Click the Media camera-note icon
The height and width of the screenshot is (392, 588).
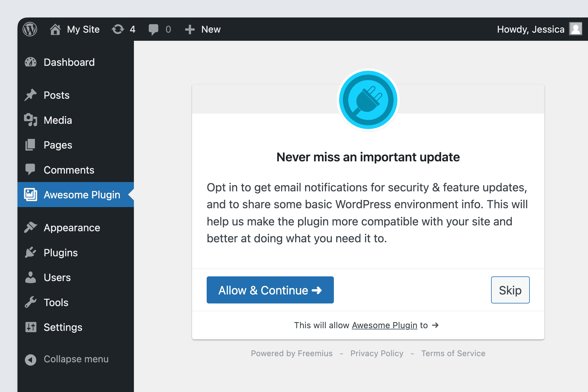31,120
